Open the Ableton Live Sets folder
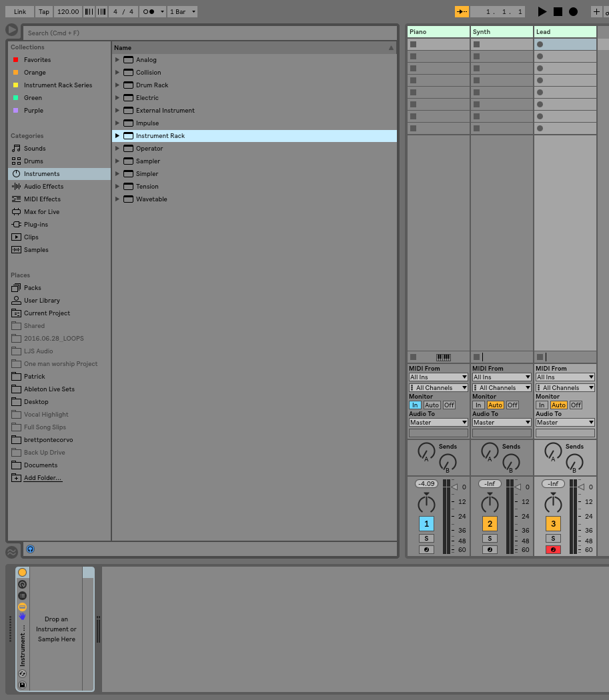This screenshot has width=609, height=700. (49, 389)
